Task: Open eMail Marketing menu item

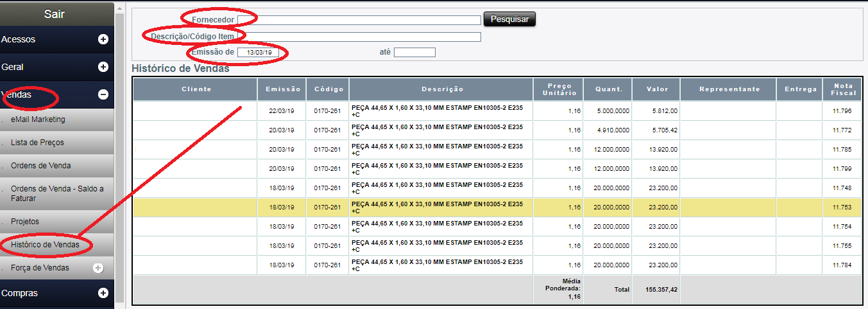Action: click(38, 119)
